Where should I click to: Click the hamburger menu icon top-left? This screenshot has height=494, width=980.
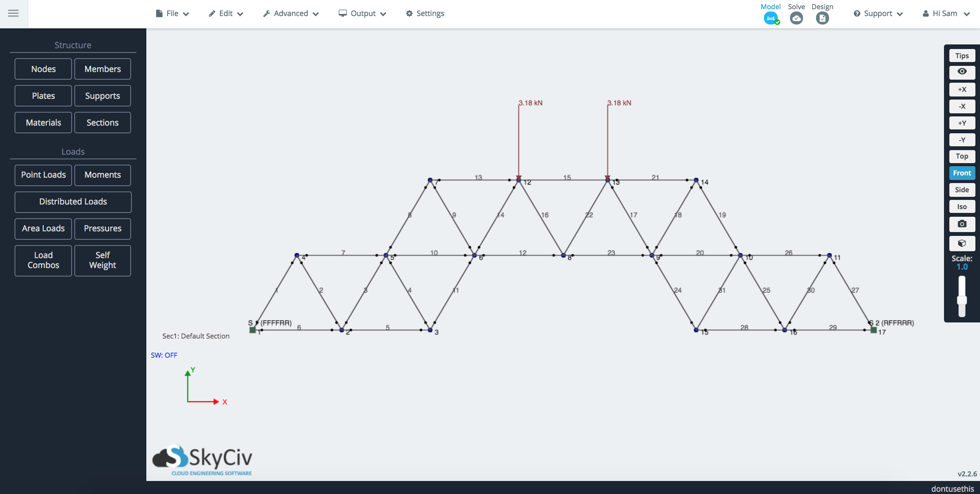coord(14,13)
